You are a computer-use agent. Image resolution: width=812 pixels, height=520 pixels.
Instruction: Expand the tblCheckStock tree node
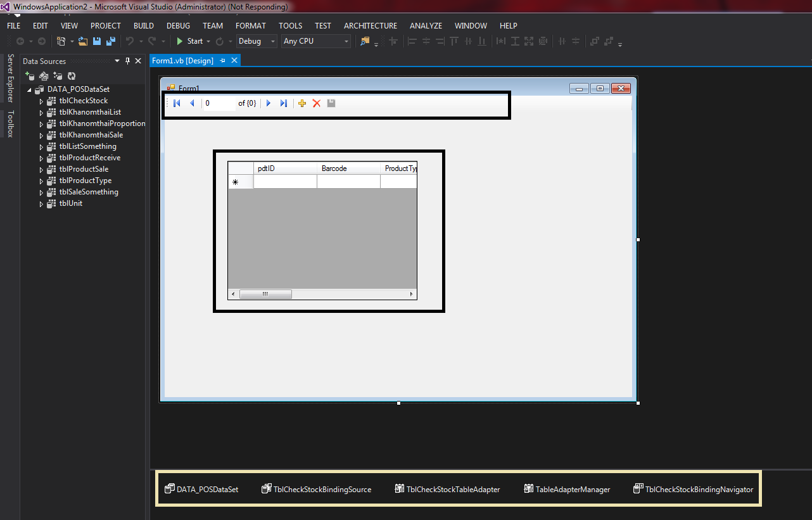(x=41, y=101)
